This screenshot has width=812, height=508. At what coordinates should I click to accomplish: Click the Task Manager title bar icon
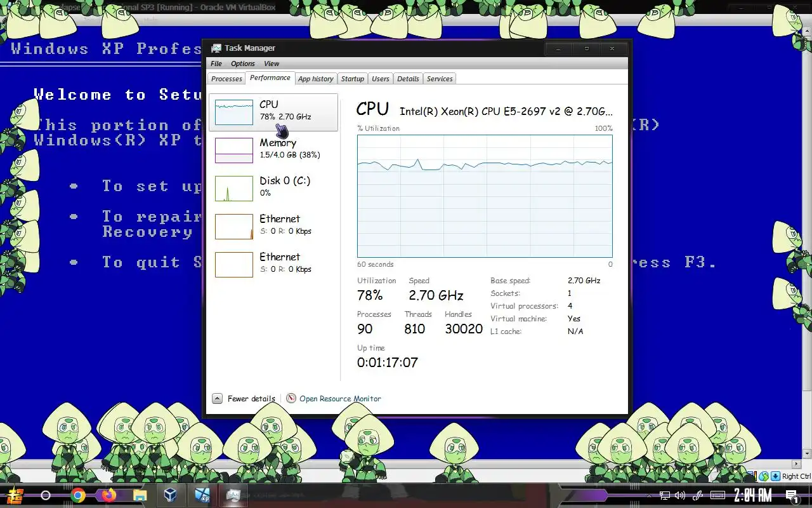coord(216,48)
